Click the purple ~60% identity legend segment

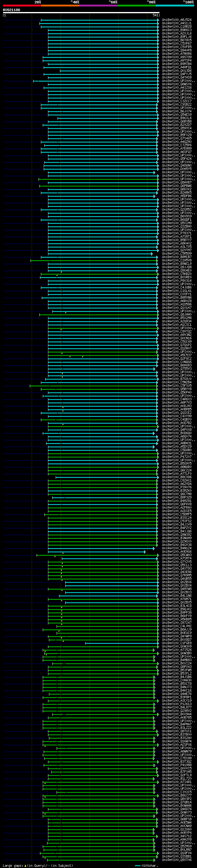click(99, 6)
